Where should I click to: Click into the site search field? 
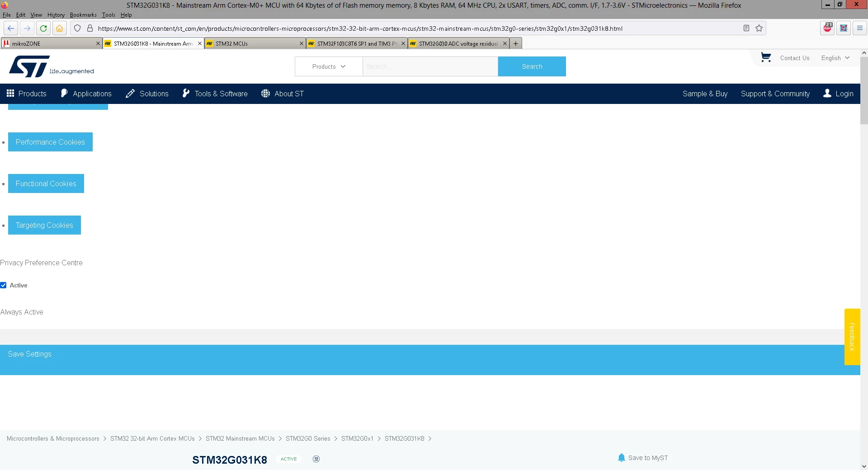tap(430, 66)
